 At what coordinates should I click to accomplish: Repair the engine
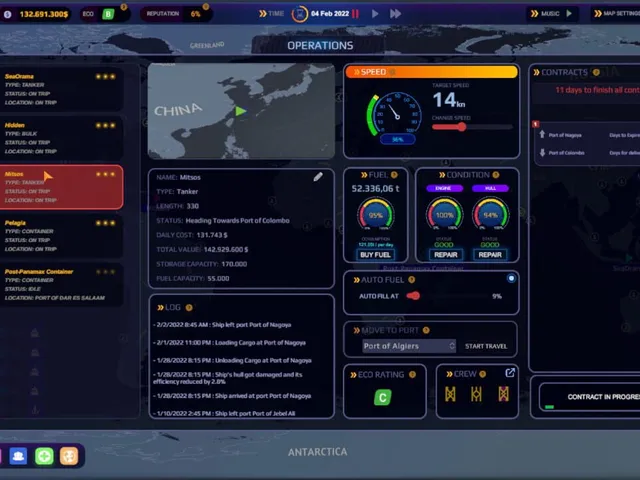[x=445, y=255]
